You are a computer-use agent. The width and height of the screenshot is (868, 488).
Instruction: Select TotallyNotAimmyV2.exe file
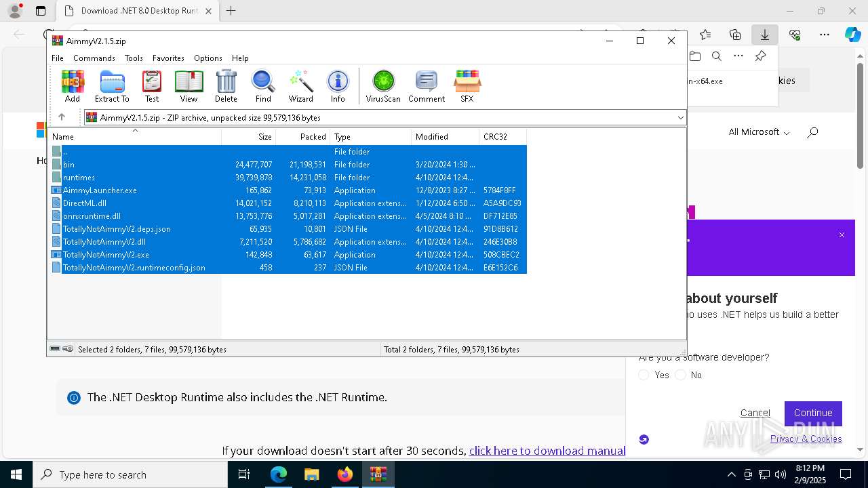pos(288,255)
